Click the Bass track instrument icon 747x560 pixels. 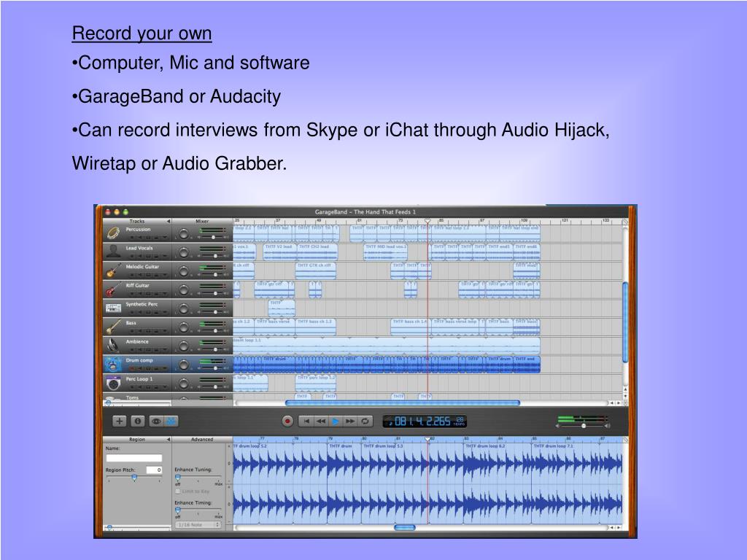pos(113,327)
